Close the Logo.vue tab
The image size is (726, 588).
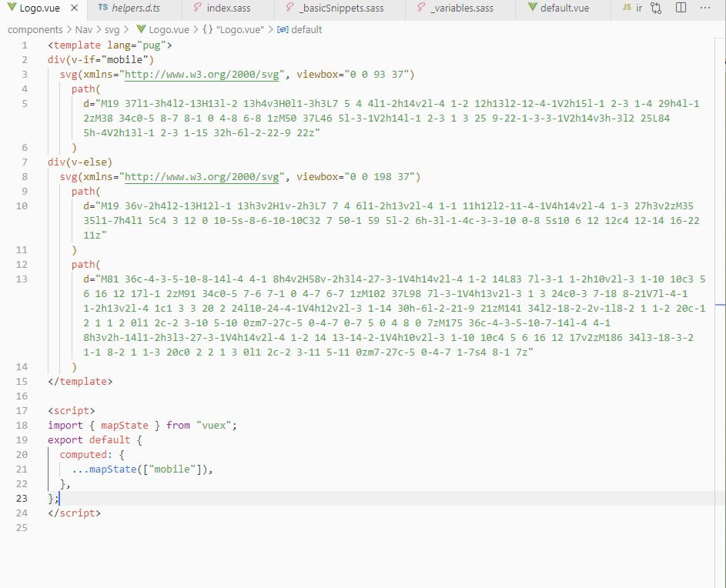coord(74,8)
